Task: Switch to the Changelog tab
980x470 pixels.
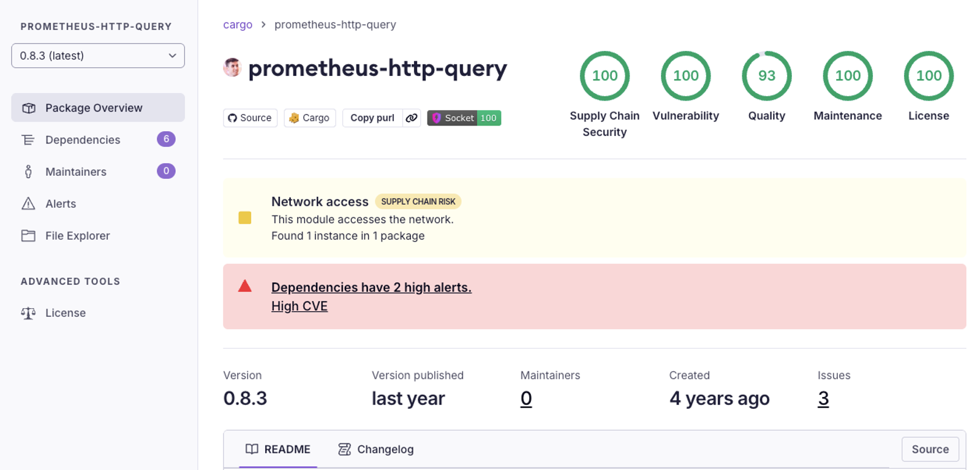Action: coord(376,449)
